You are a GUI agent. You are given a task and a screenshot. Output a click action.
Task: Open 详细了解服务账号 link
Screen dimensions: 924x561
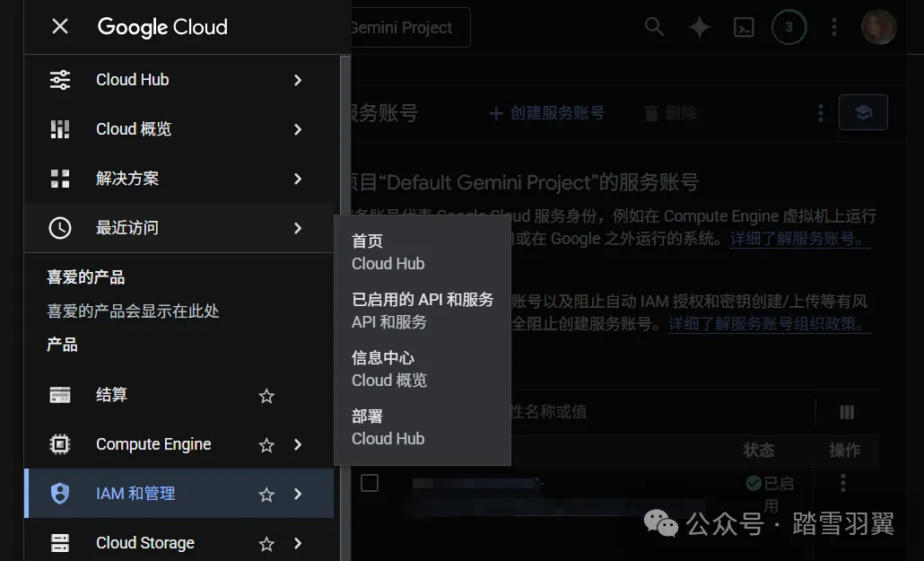(x=799, y=239)
